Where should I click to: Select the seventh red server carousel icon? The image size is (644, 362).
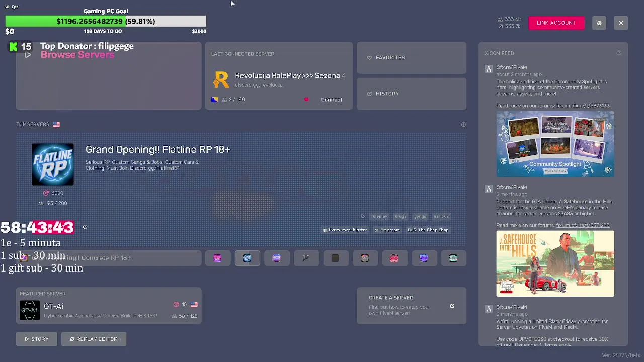point(394,258)
